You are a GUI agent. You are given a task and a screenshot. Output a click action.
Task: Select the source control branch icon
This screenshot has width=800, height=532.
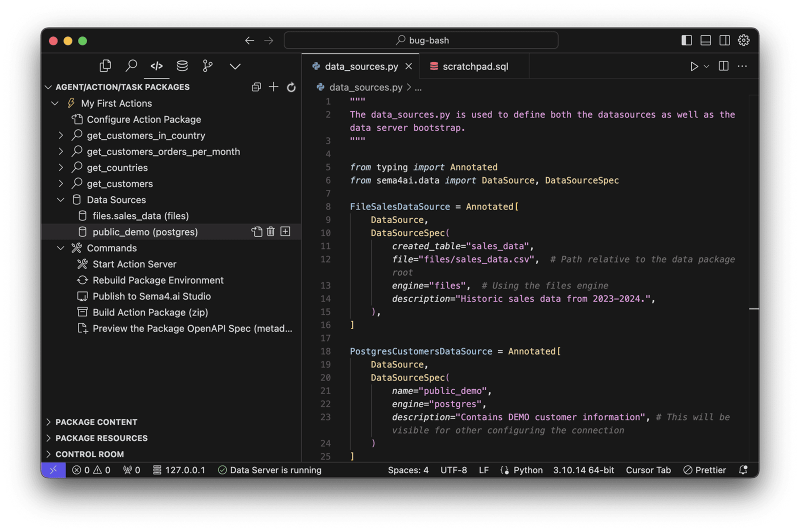[x=207, y=65]
